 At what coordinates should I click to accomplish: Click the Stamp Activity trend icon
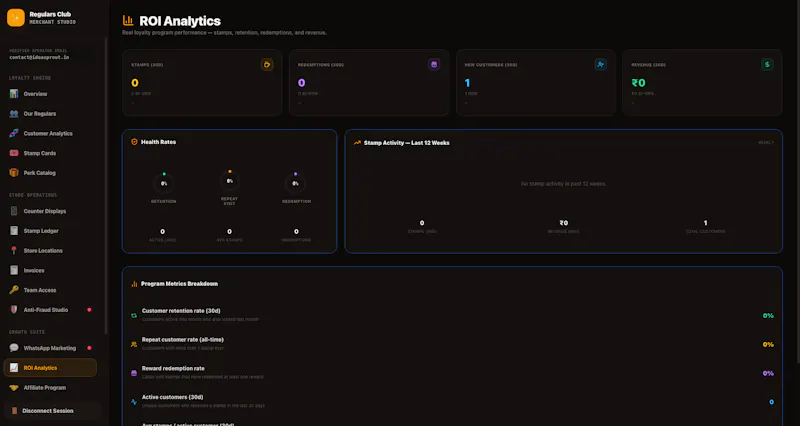click(357, 143)
